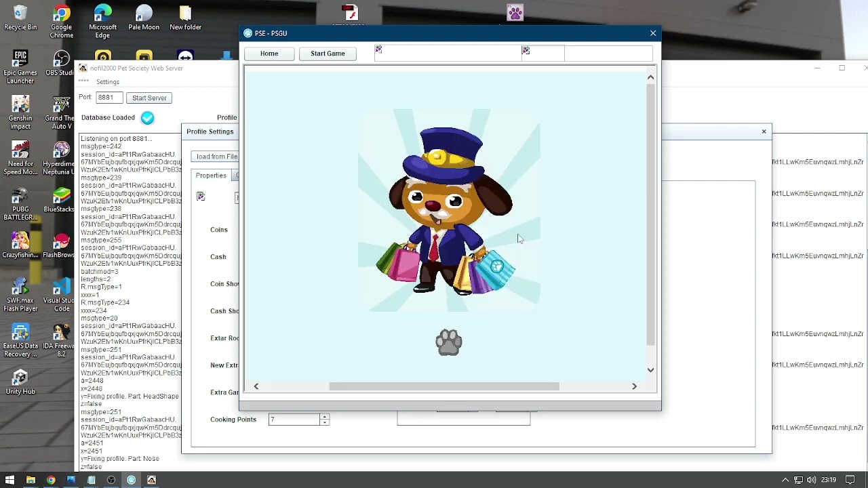Click the 'Database Loaded' label

(108, 118)
